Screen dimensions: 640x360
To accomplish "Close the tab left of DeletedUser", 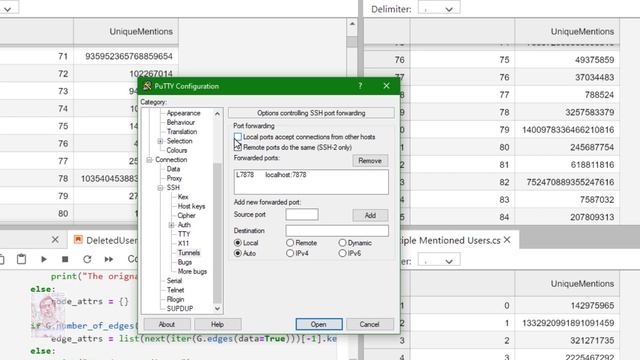I will [55, 240].
